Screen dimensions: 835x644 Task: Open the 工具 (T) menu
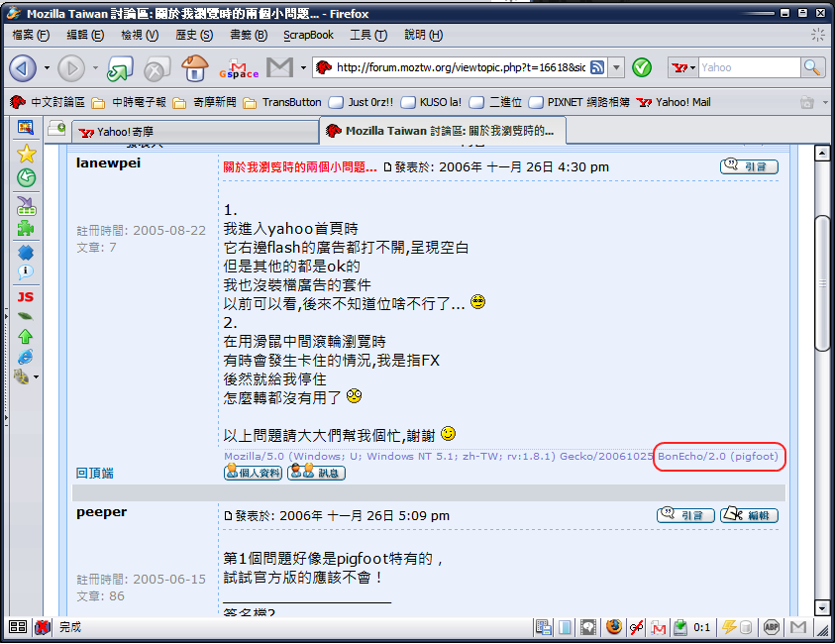click(368, 35)
